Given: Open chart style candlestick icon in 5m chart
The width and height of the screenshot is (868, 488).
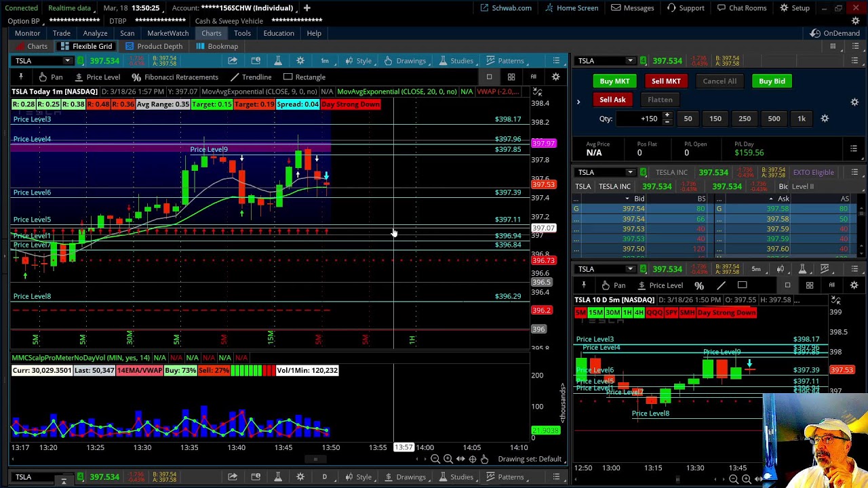Looking at the screenshot, I should [x=780, y=269].
